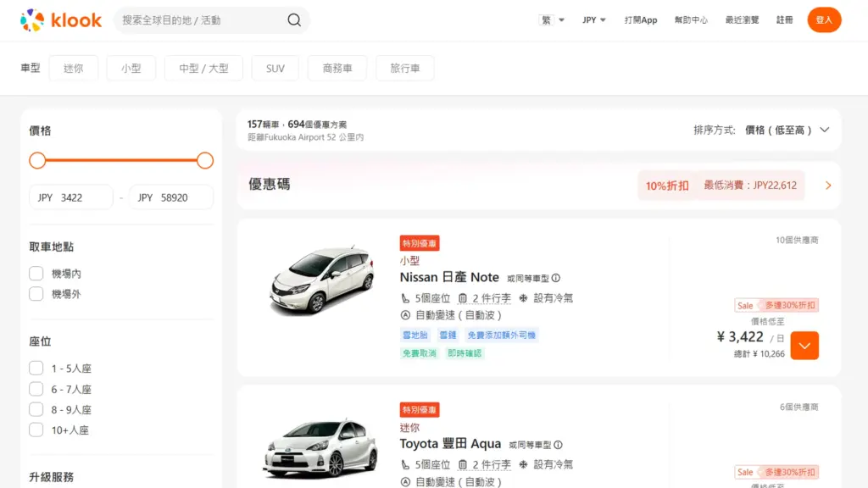Click the luggage icon in Nissan Note row
Image resolution: width=868 pixels, height=488 pixels.
463,298
